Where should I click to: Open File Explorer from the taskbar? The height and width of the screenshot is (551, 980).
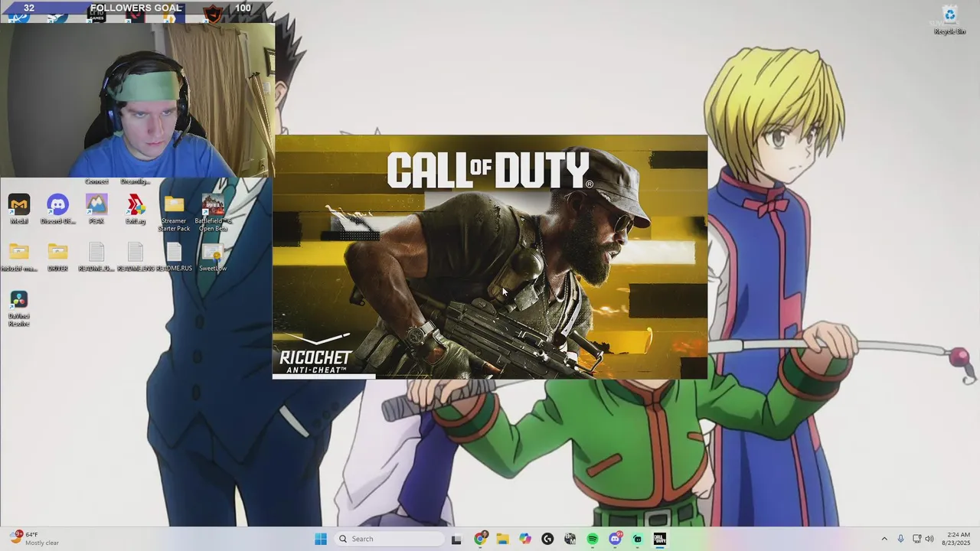coord(502,539)
